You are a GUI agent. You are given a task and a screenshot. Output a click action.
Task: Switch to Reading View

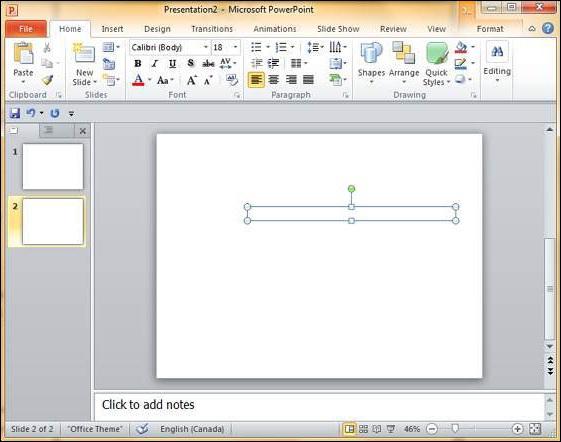pyautogui.click(x=377, y=429)
